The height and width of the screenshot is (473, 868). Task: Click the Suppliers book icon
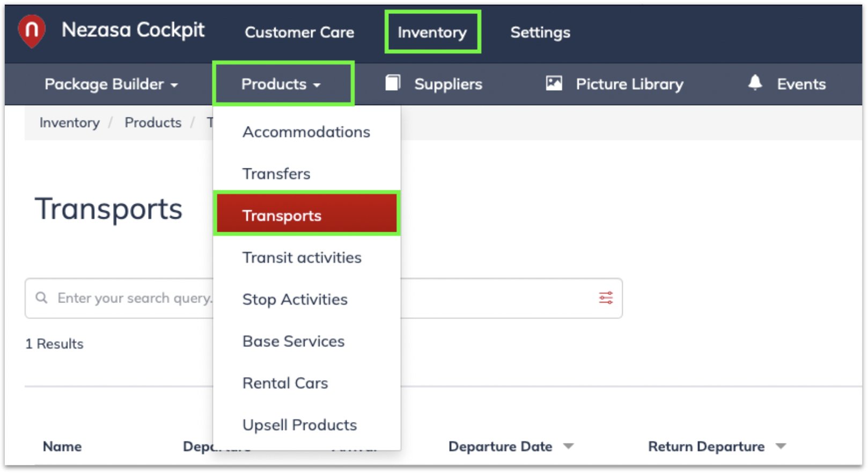[x=393, y=83]
